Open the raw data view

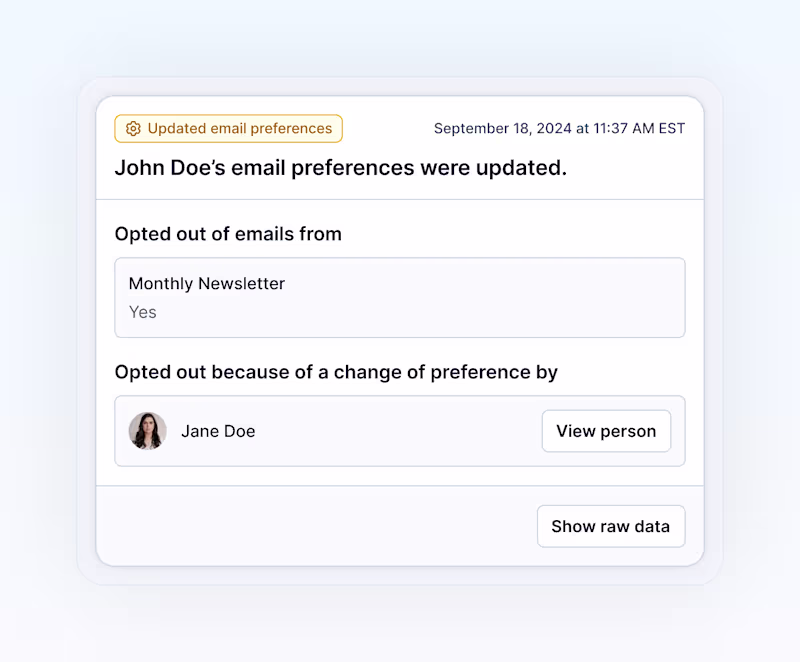click(611, 526)
